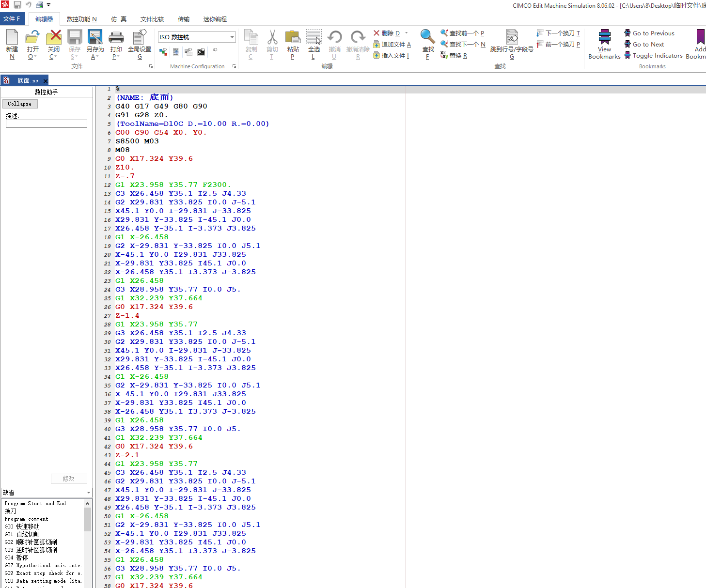
Task: Click the save icon in the quick access toolbar
Action: [x=17, y=5]
